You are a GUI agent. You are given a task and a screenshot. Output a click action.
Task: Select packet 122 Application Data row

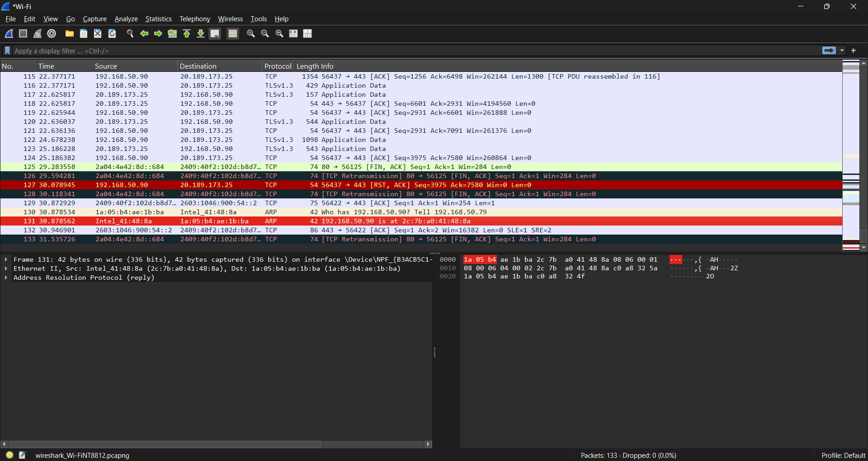[421, 140]
